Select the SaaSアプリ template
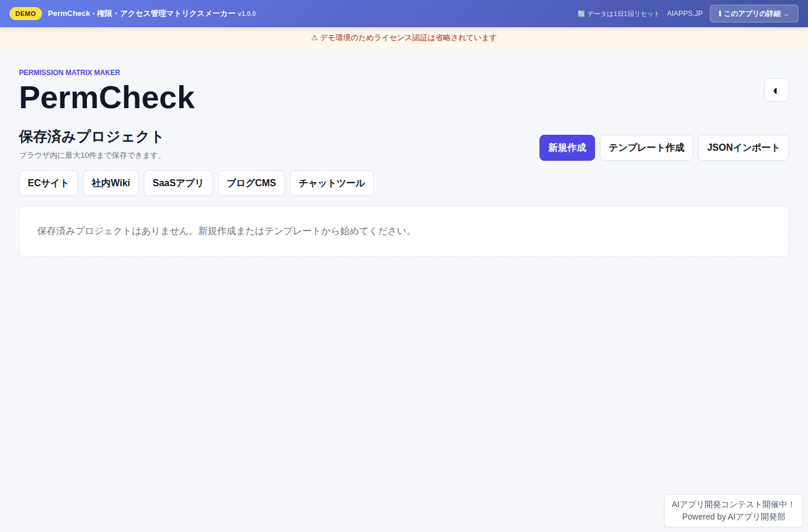This screenshot has width=808, height=532. pos(178,183)
